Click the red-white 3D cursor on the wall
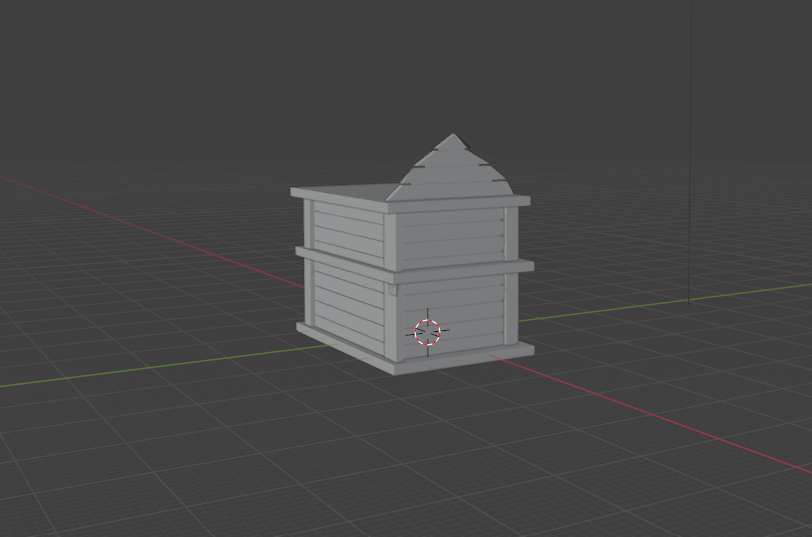Viewport: 812px width, 537px height. (428, 332)
